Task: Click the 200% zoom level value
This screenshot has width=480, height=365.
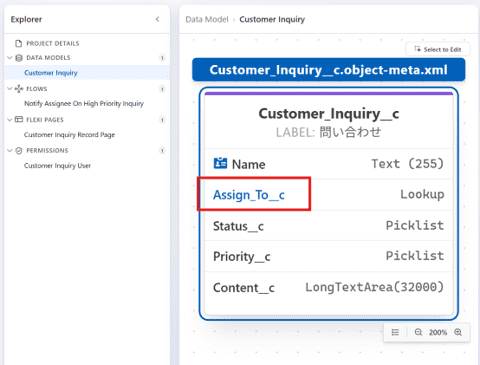Action: tap(438, 332)
